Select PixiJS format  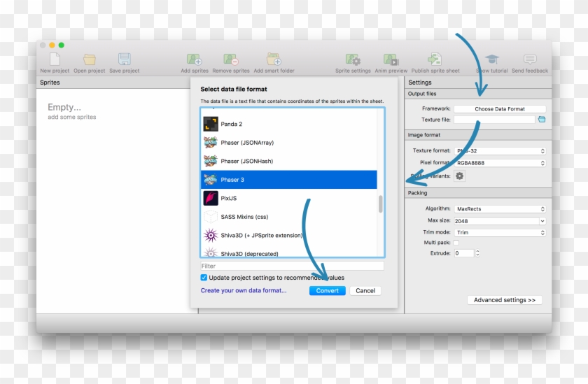click(x=289, y=198)
